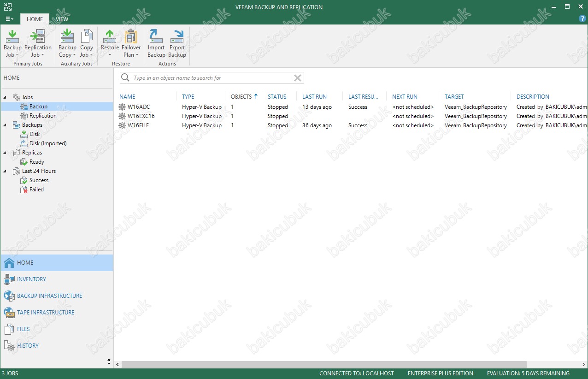The image size is (588, 379).
Task: Open the TAPE INFRASTRUCTURE view
Action: tap(46, 312)
